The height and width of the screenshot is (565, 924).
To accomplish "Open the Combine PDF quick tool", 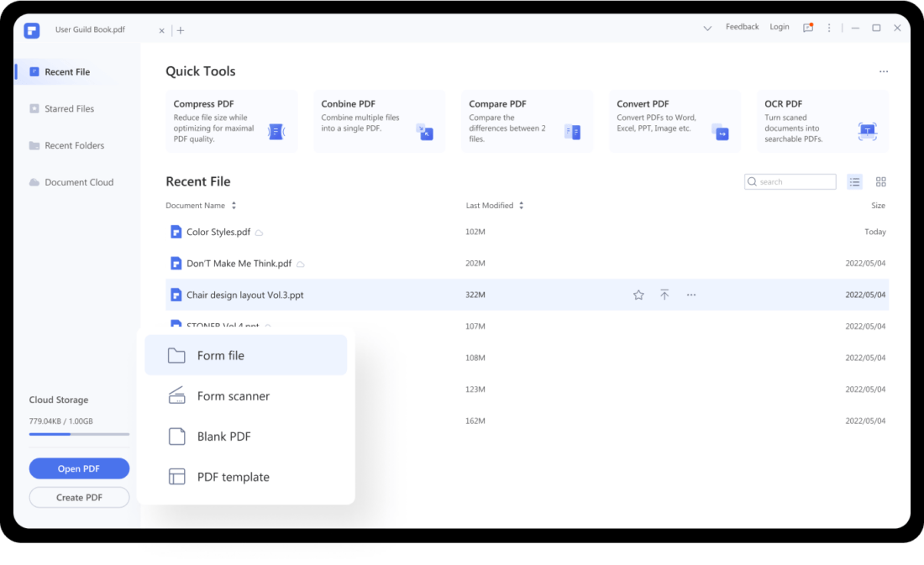I will click(x=380, y=122).
